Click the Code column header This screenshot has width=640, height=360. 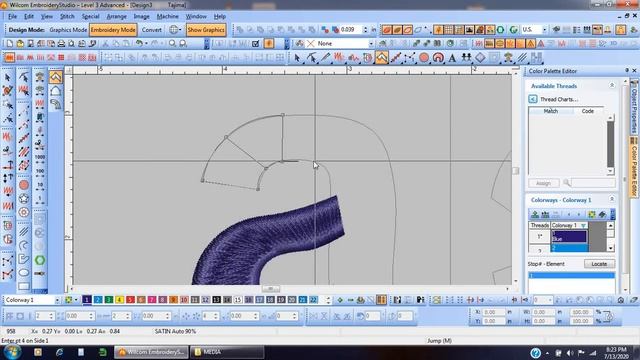588,111
